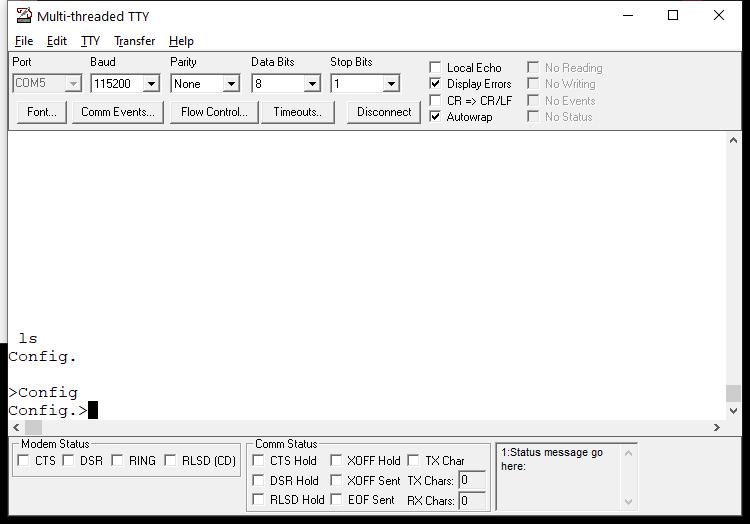
Task: Click the horizontal scrollbar right arrow
Action: [716, 427]
